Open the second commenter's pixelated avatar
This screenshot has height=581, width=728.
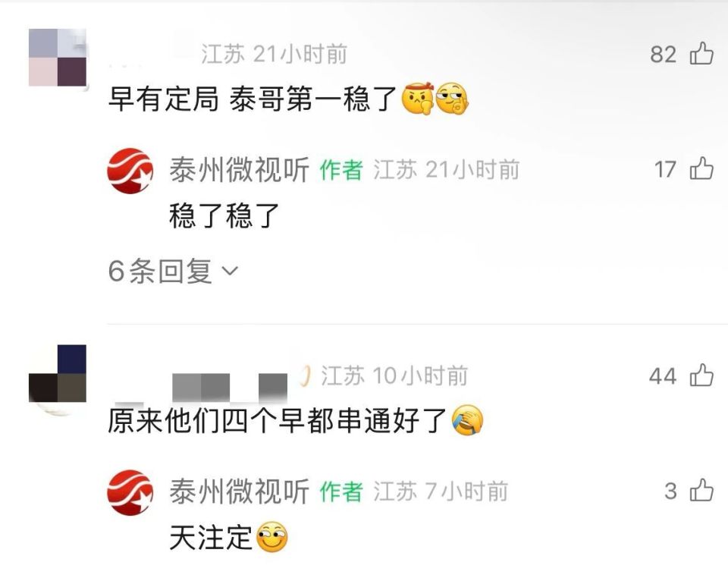(58, 374)
